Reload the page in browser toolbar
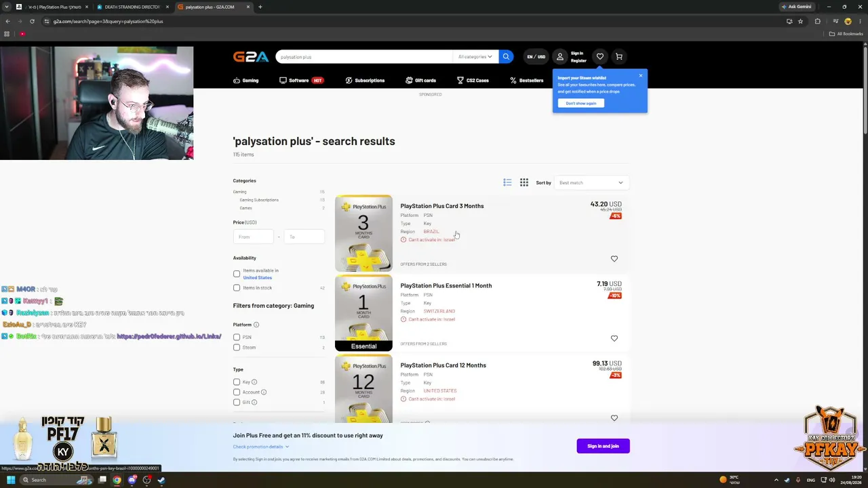Image resolution: width=868 pixels, height=488 pixels. point(32,21)
